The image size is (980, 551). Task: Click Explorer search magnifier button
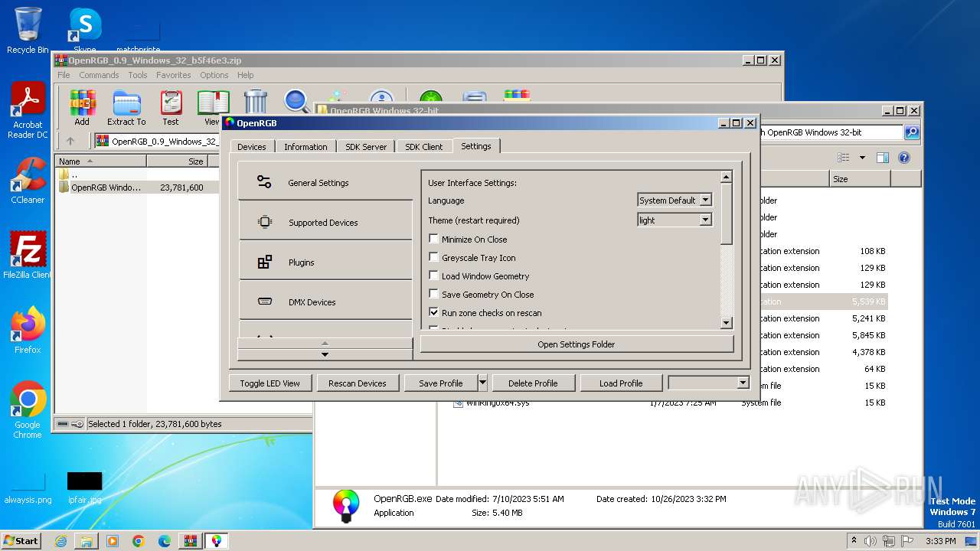click(x=911, y=132)
